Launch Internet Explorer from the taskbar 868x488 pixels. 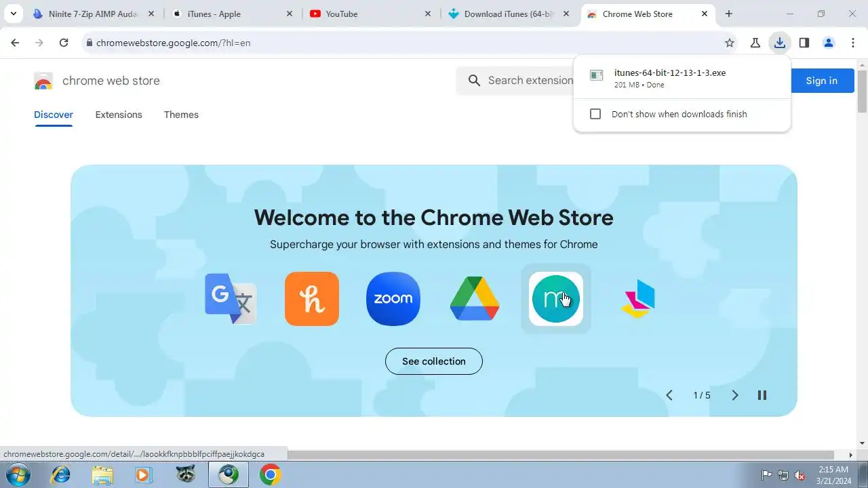click(61, 475)
